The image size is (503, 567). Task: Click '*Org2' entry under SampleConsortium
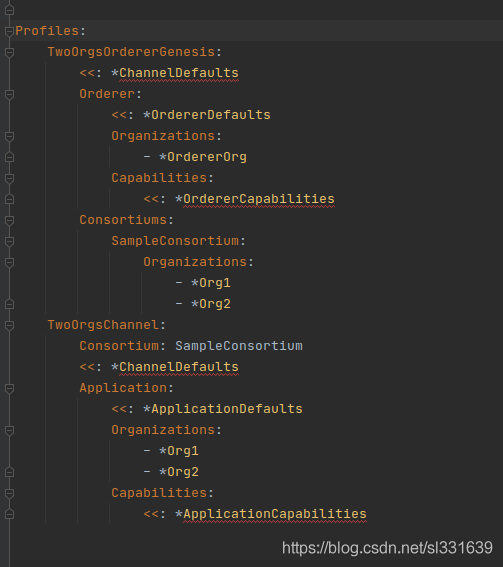point(211,303)
